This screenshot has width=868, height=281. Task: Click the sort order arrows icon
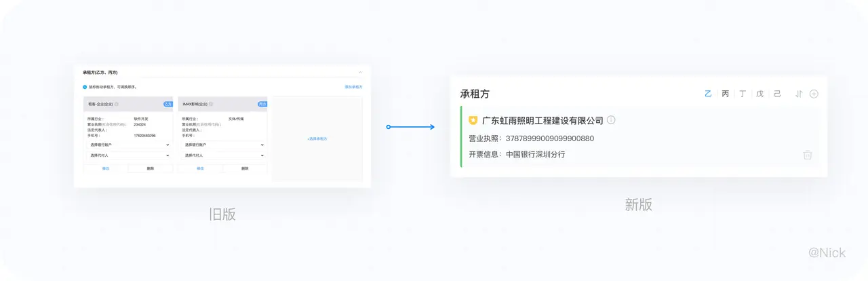point(799,94)
